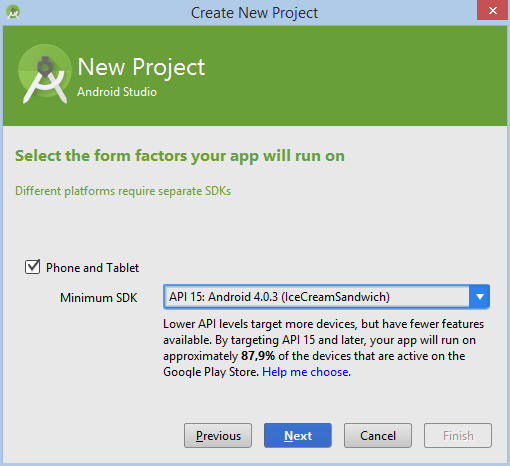Go back with the Previous button
Image resolution: width=510 pixels, height=466 pixels.
pos(218,435)
